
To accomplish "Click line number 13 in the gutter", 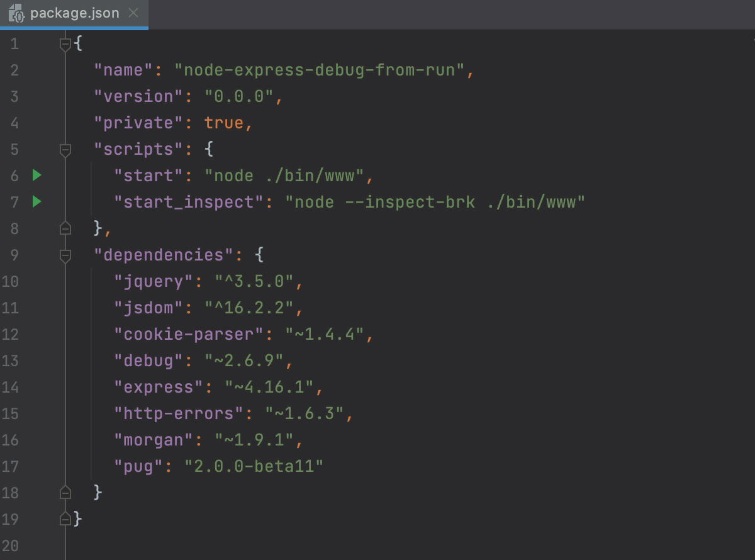I will [11, 361].
